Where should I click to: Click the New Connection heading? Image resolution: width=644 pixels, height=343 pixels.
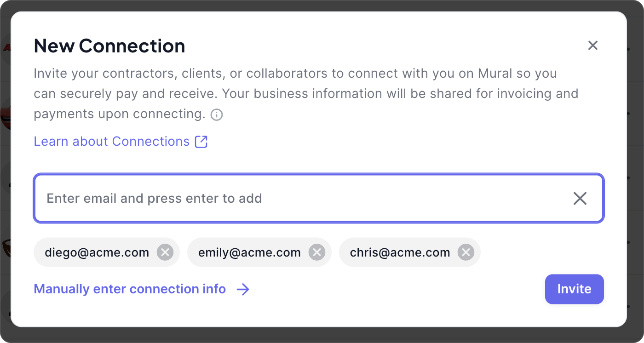(x=109, y=46)
